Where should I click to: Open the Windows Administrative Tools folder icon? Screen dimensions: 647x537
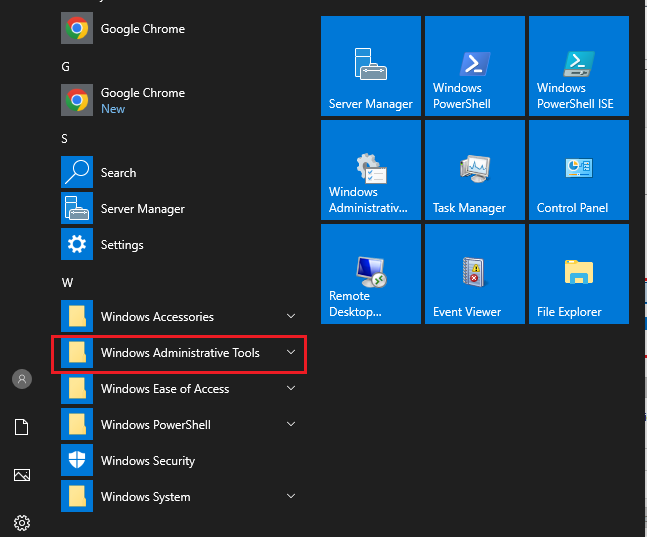tap(77, 352)
